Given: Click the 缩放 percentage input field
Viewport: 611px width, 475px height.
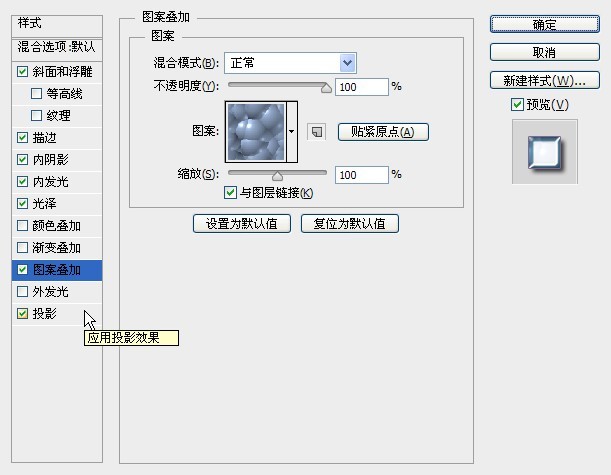Looking at the screenshot, I should pyautogui.click(x=361, y=175).
